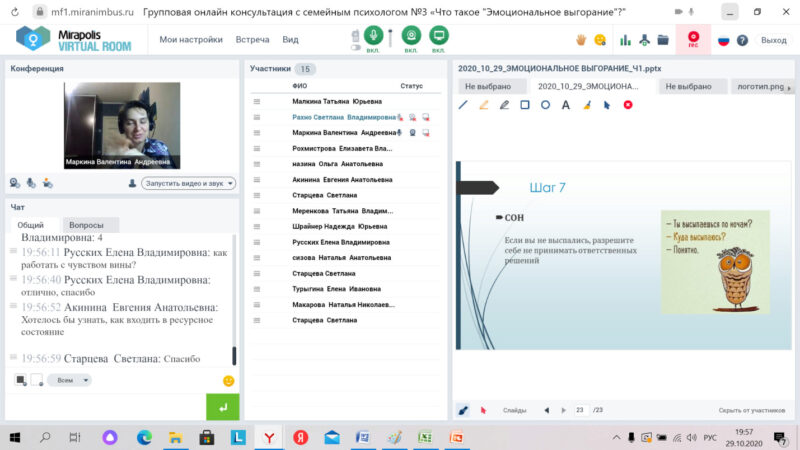This screenshot has height=450, width=800.
Task: Open menu for 19:56:52 Акинина chat message
Action: pos(13,306)
